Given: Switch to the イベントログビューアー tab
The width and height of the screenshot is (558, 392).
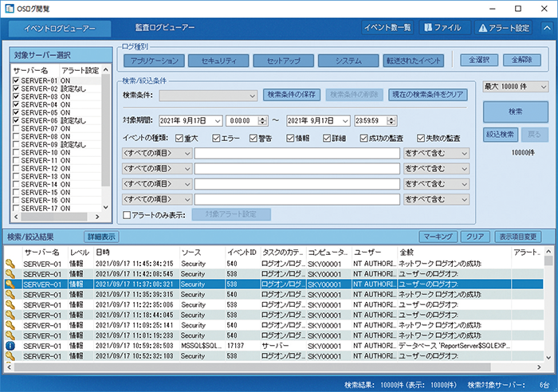Looking at the screenshot, I should click(60, 29).
